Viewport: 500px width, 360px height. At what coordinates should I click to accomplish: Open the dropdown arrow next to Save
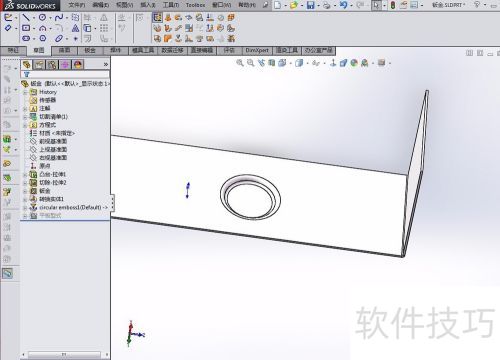318,5
